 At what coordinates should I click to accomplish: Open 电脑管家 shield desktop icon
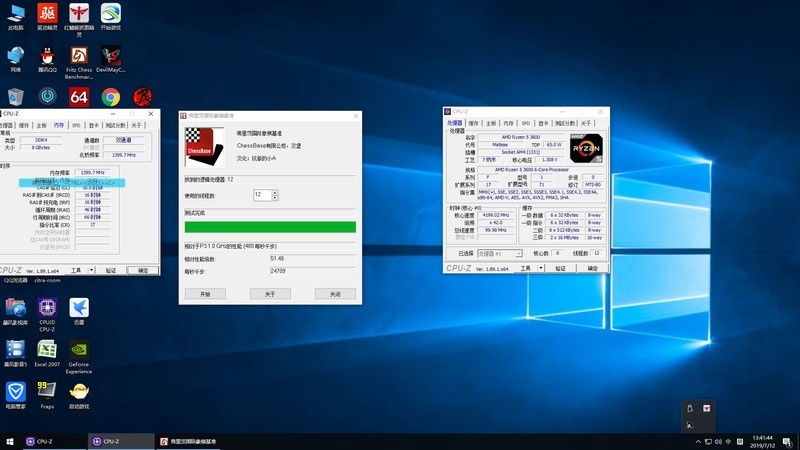click(16, 396)
